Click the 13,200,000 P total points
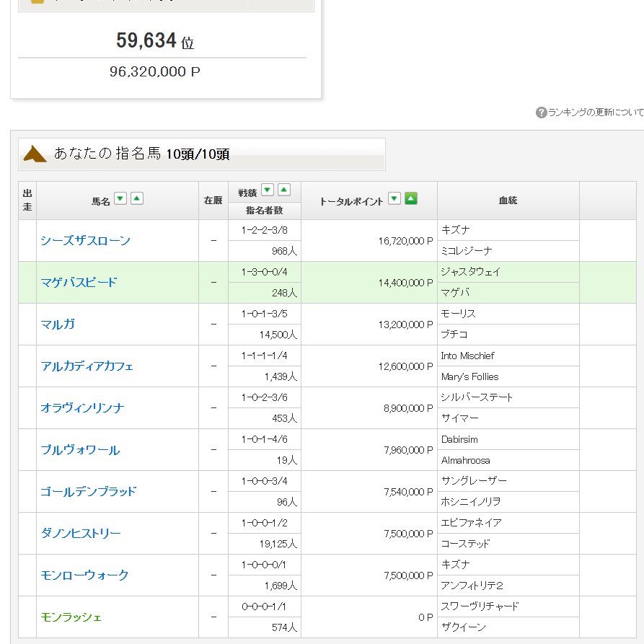 406,325
